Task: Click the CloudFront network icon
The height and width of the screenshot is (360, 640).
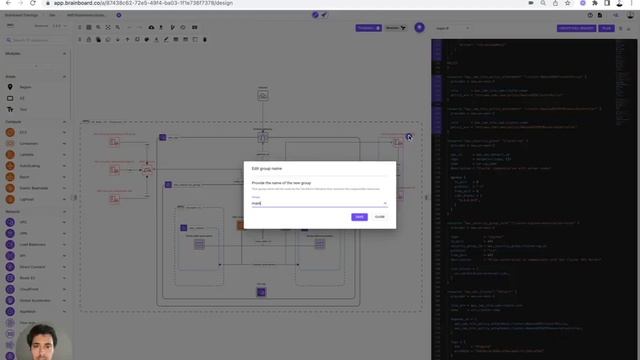Action: 10,289
